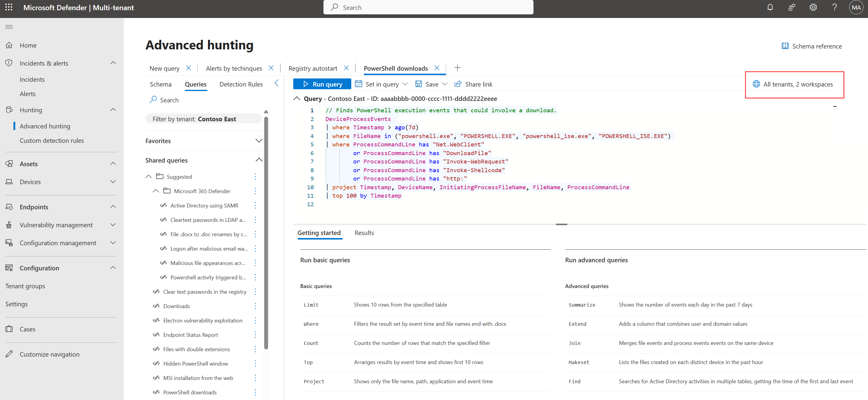The image size is (868, 400).
Task: Add a new query tab with plus icon
Action: pos(457,68)
